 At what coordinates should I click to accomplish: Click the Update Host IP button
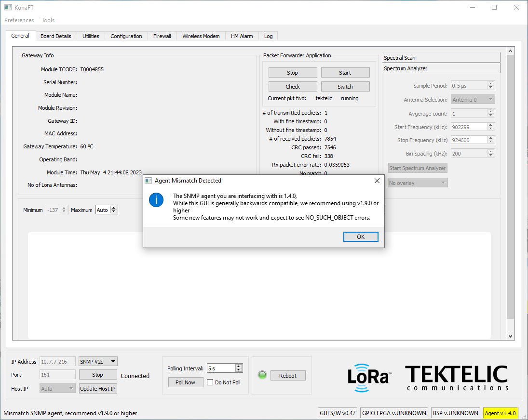pyautogui.click(x=98, y=388)
